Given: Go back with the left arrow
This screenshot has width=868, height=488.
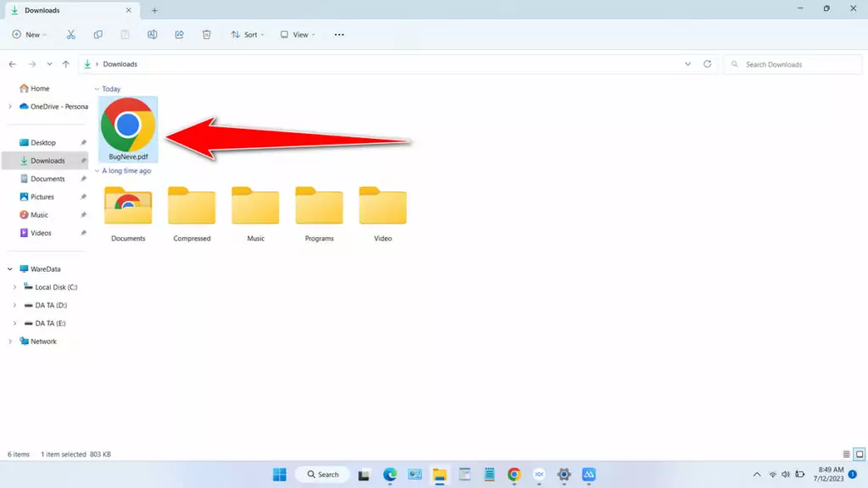Looking at the screenshot, I should point(12,64).
